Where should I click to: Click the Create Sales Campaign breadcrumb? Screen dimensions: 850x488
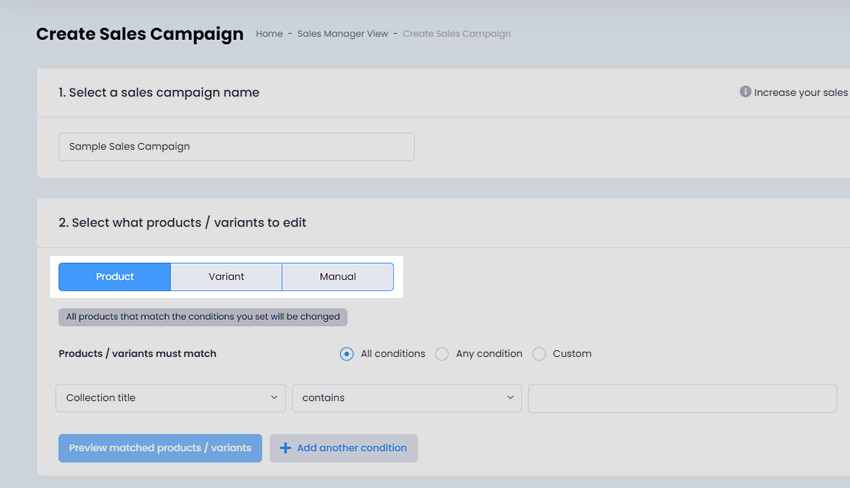pyautogui.click(x=456, y=34)
